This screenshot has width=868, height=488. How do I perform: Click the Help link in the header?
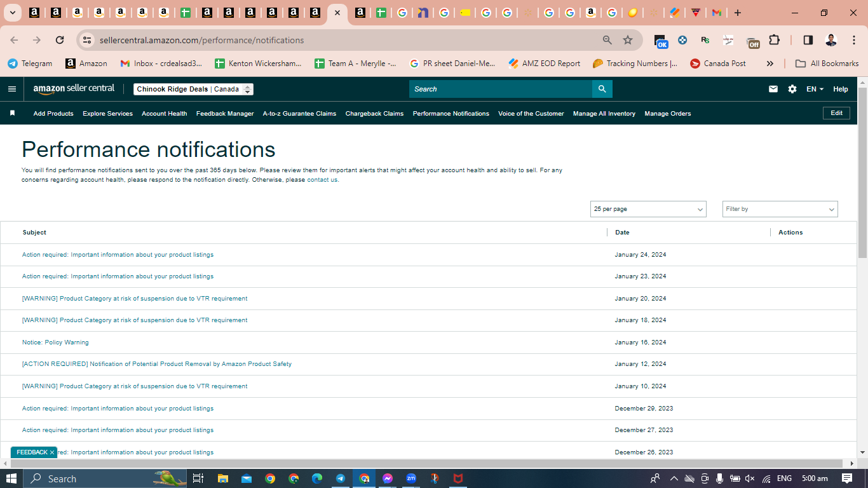(x=841, y=89)
